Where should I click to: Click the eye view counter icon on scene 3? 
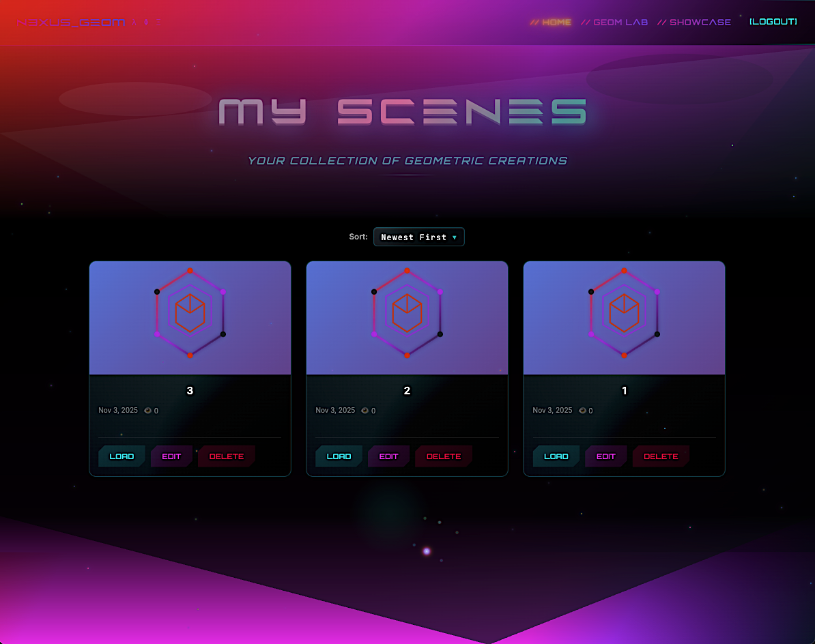pos(147,410)
